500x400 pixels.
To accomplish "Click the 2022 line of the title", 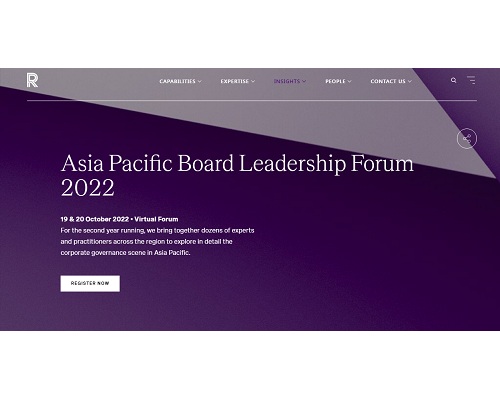I will pos(88,187).
